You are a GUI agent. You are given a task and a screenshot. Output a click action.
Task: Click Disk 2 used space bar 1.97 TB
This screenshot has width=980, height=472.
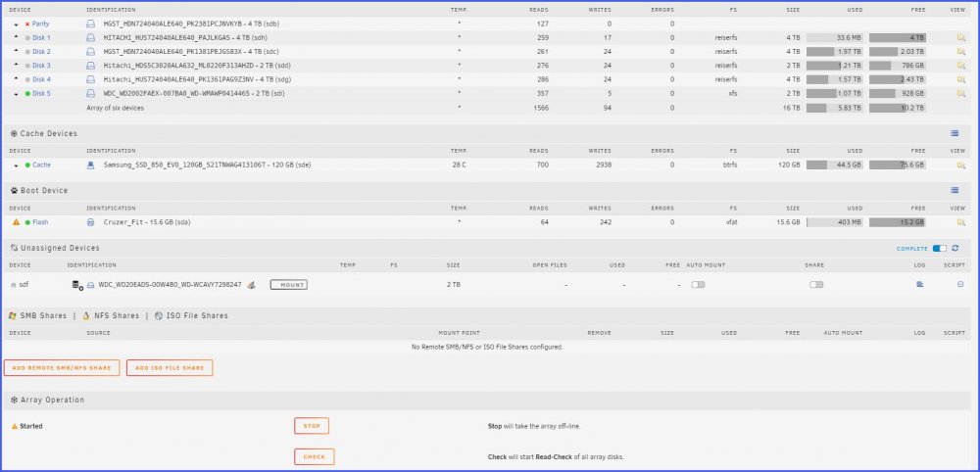pos(834,51)
